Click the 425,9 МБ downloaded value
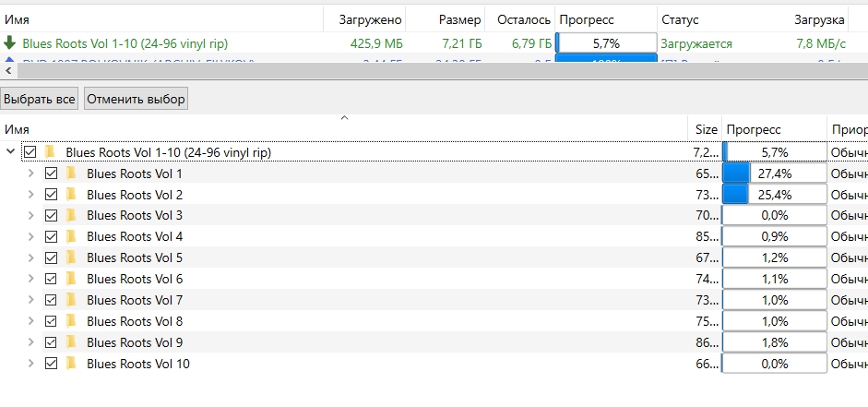Viewport: 868px width, 407px height. tap(376, 43)
